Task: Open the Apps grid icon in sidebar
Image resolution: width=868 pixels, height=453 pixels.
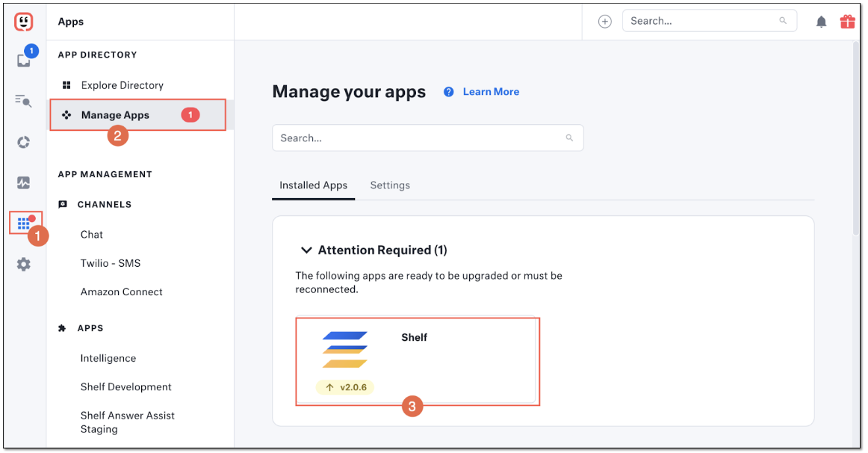Action: pos(24,224)
